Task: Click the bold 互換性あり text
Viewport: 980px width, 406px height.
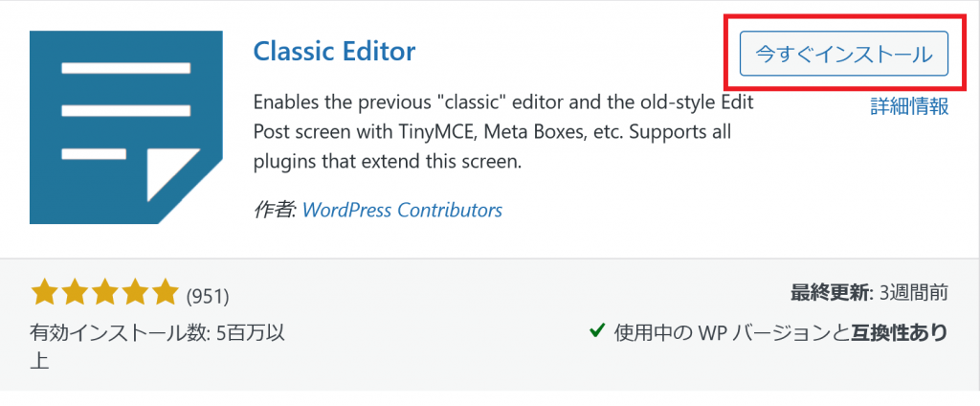Action: pyautogui.click(x=900, y=331)
